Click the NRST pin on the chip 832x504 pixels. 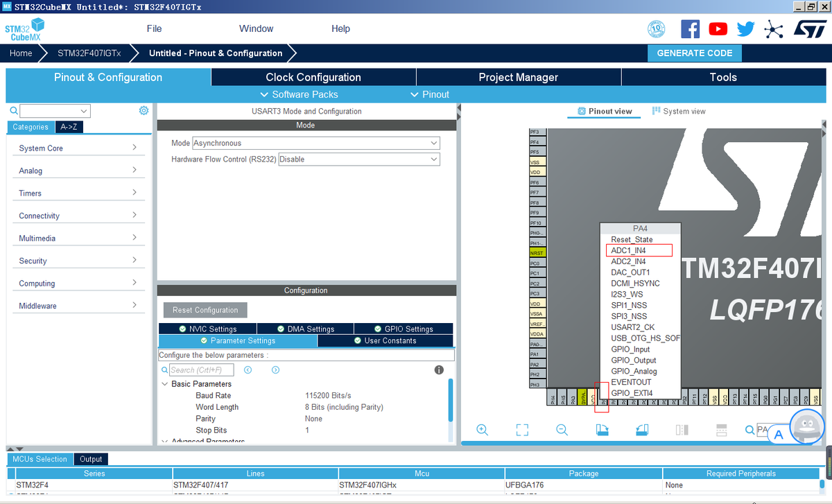click(x=537, y=253)
